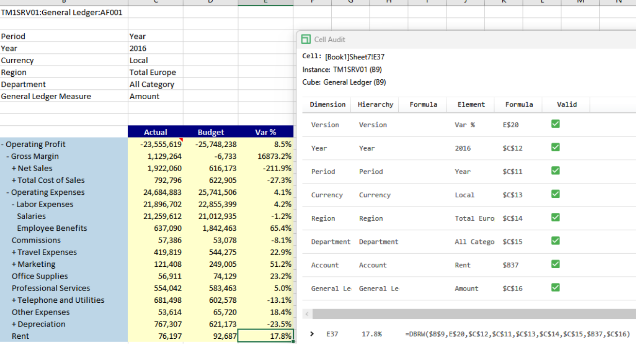Click the Valid checkmark for General Ledger row
The width and height of the screenshot is (644, 347).
[556, 287]
